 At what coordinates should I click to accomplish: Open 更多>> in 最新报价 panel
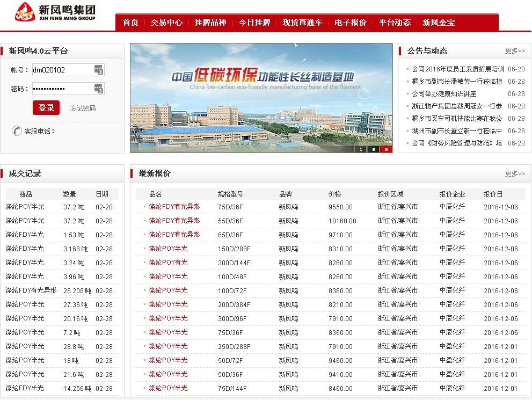click(x=515, y=173)
